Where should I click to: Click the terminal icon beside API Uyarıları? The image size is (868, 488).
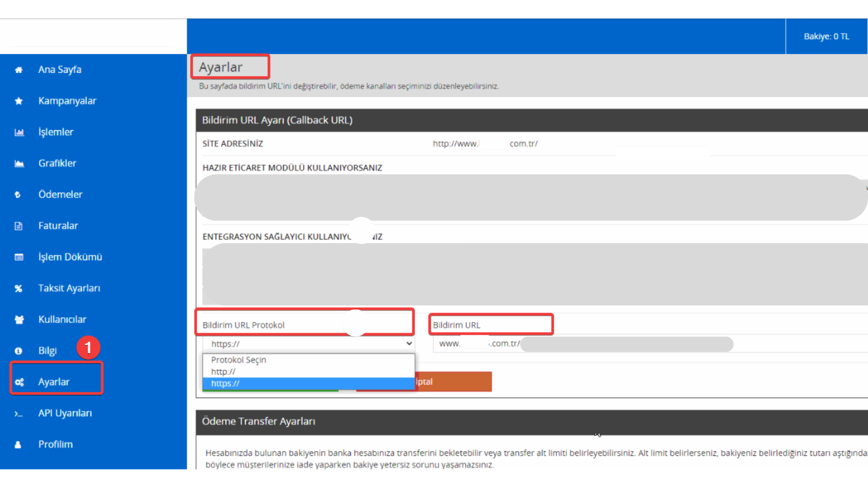pyautogui.click(x=19, y=413)
